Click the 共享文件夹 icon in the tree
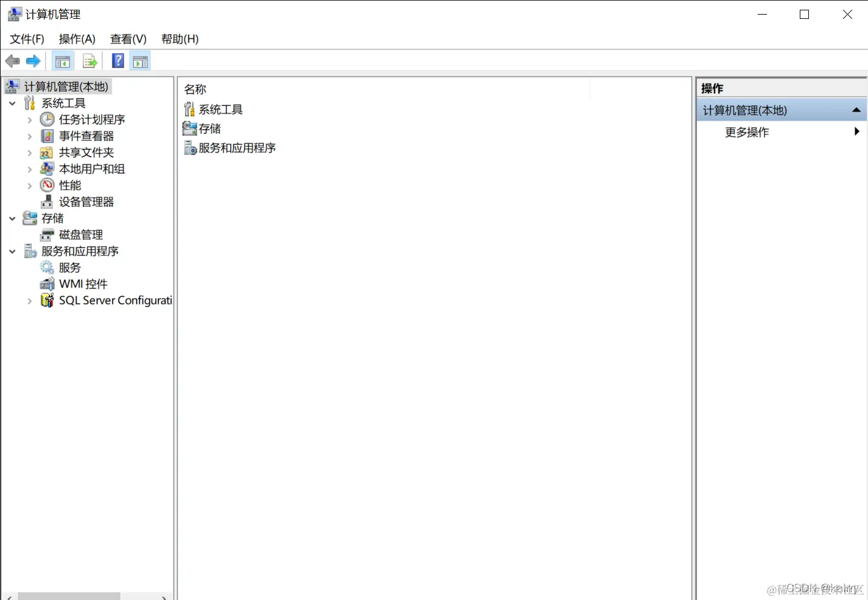The height and width of the screenshot is (600, 868). [47, 152]
